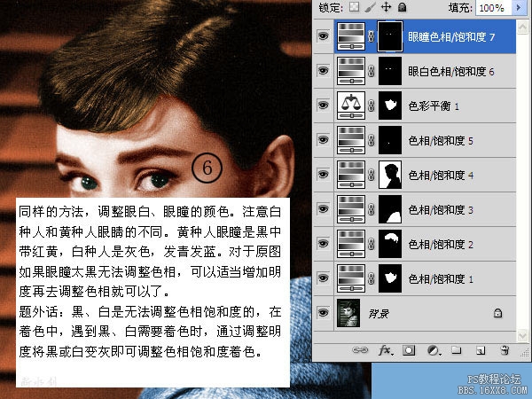The width and height of the screenshot is (532, 399).
Task: Hide the 背景 layer
Action: coord(323,312)
